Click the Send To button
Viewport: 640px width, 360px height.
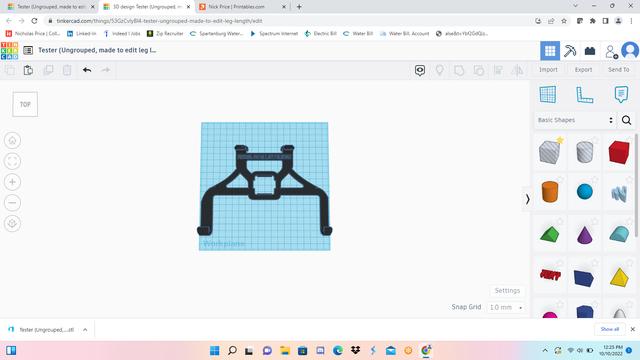(x=618, y=70)
